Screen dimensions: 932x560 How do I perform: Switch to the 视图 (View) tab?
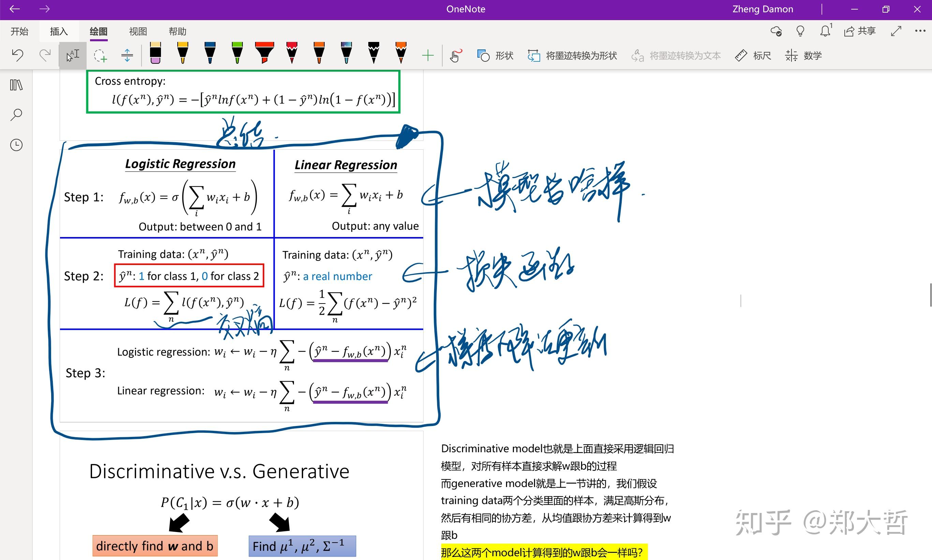[x=137, y=31]
